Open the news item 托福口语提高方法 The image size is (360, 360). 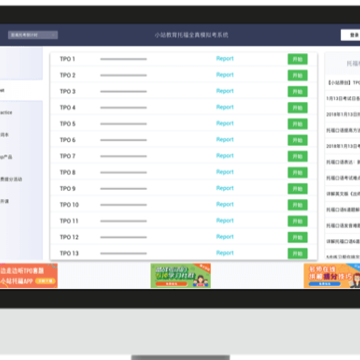click(343, 130)
